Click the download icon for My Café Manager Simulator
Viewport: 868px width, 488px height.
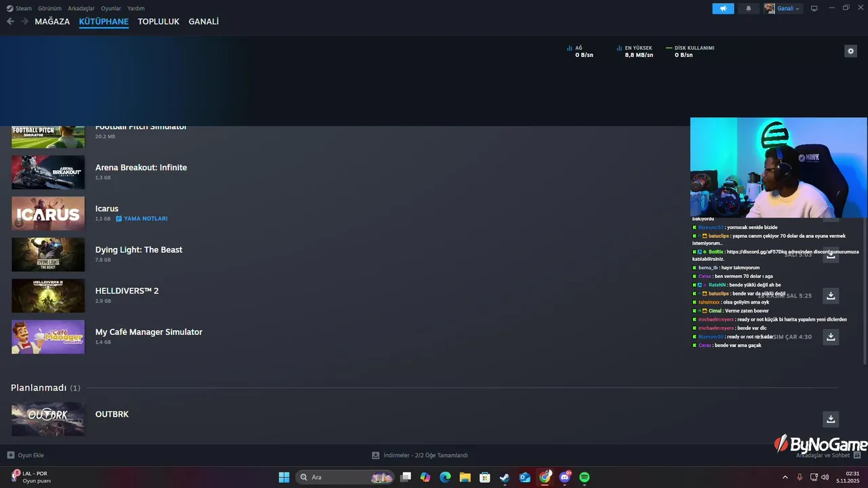point(831,337)
